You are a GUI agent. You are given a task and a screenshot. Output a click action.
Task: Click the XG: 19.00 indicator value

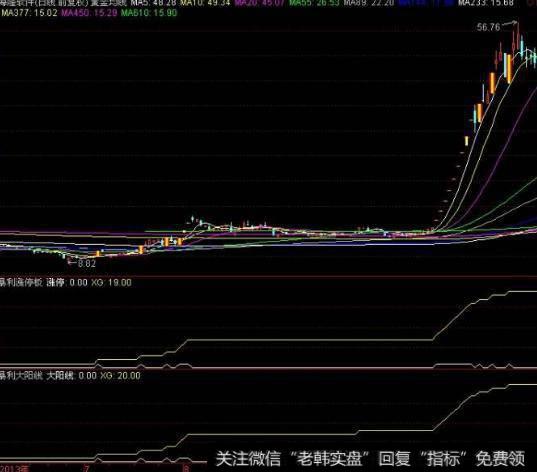[x=111, y=283]
